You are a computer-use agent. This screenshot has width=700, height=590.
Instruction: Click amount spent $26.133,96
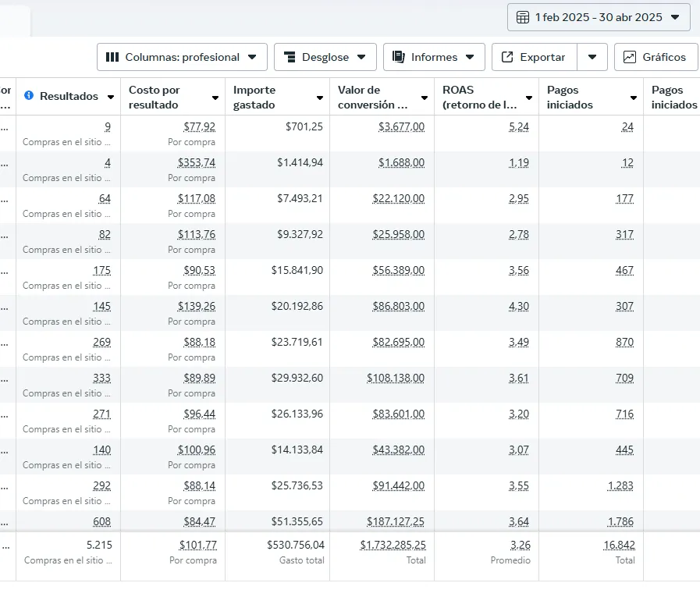(297, 414)
